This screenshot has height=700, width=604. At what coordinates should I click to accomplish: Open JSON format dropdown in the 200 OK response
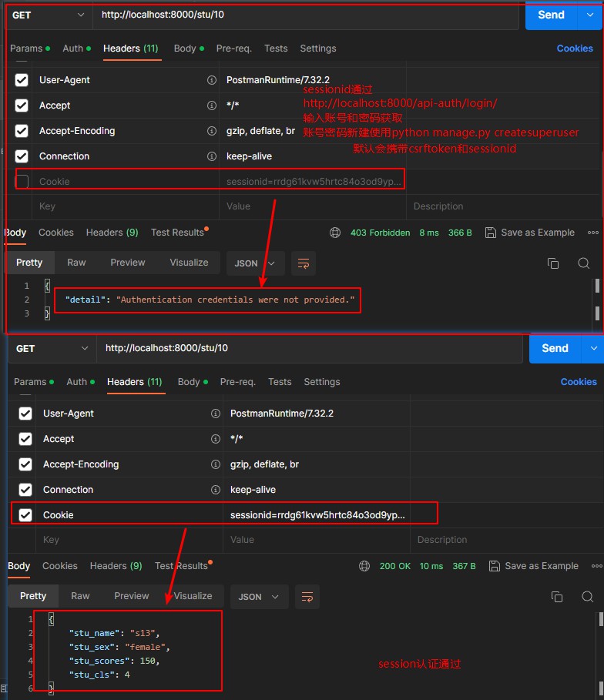pos(260,597)
